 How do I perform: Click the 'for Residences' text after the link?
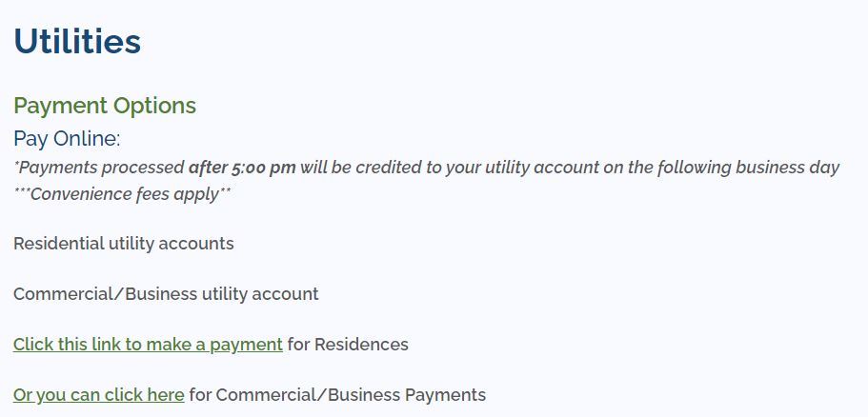tap(348, 345)
